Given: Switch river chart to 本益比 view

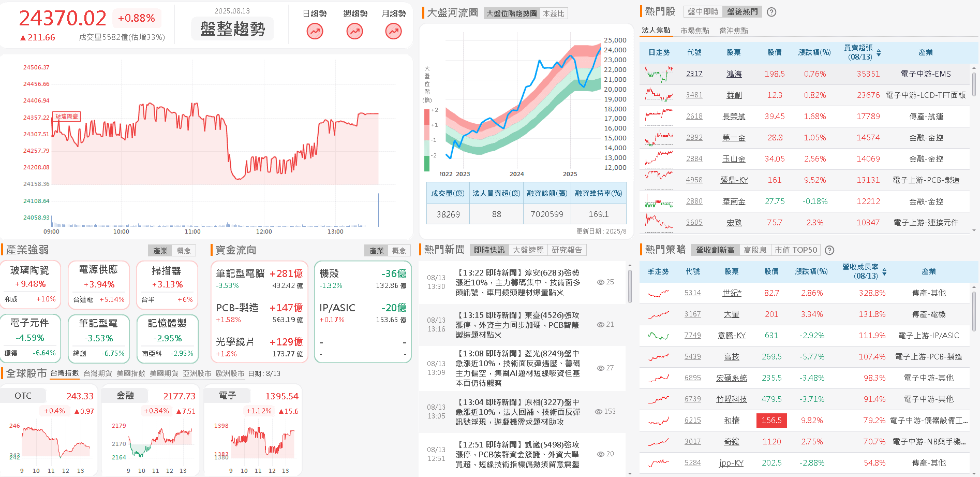Looking at the screenshot, I should [553, 13].
